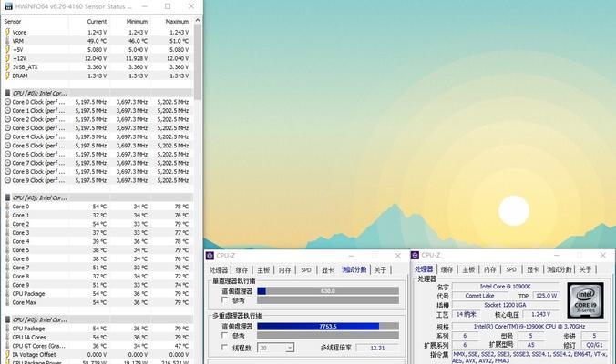Screen dimensions: 616x364
Task: Click the VRM current value 49.0 °C
Action: coord(97,41)
